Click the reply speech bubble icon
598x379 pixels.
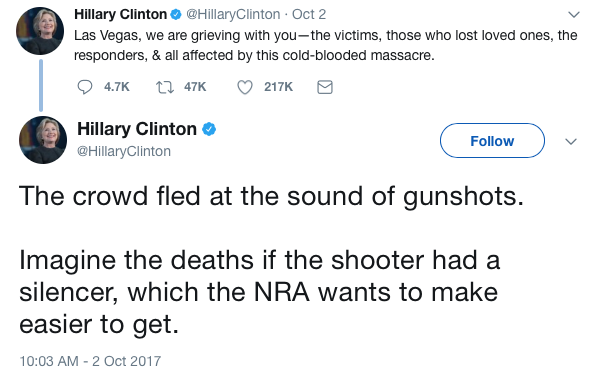click(x=85, y=87)
